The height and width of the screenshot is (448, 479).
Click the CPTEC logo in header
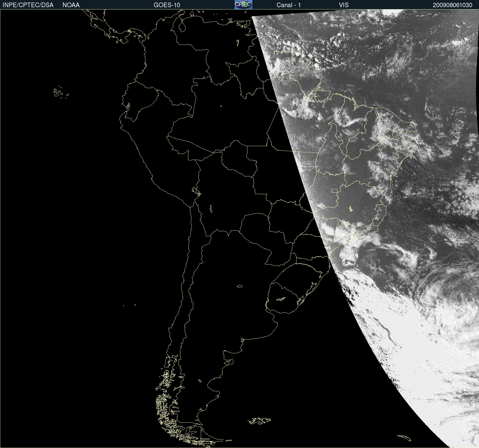(243, 5)
